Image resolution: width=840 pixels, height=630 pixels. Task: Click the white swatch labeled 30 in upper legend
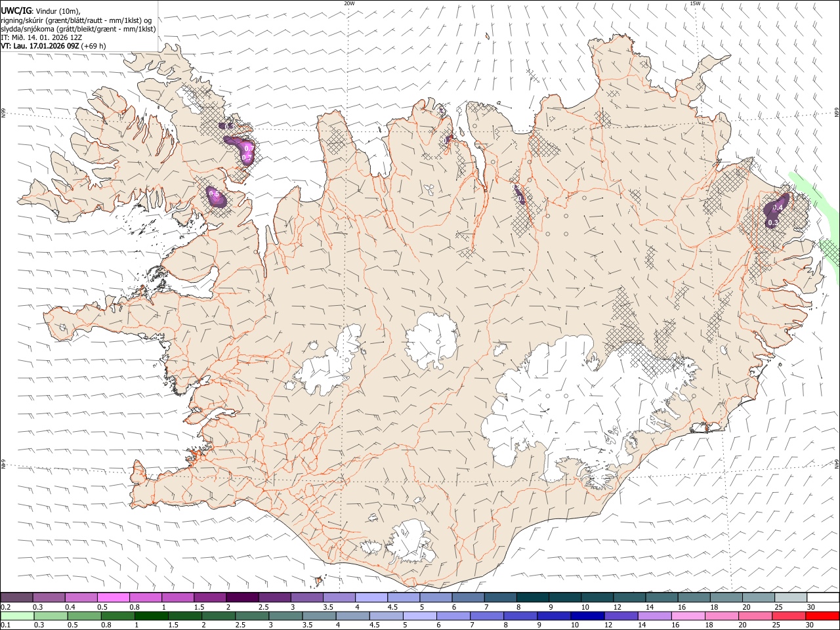[823, 598]
